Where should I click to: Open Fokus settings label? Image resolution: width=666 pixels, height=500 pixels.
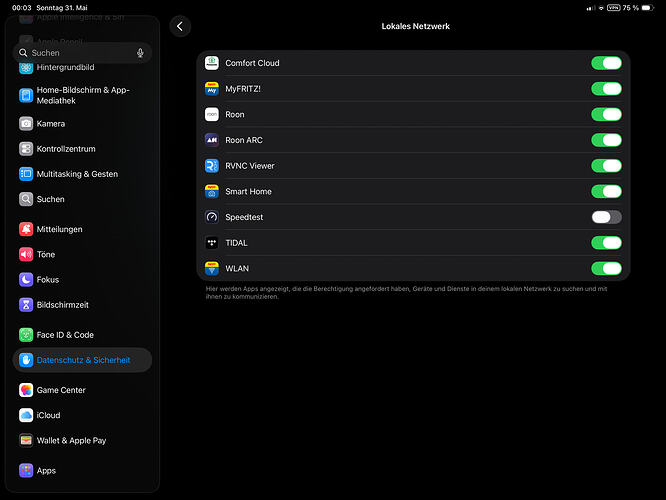[48, 280]
